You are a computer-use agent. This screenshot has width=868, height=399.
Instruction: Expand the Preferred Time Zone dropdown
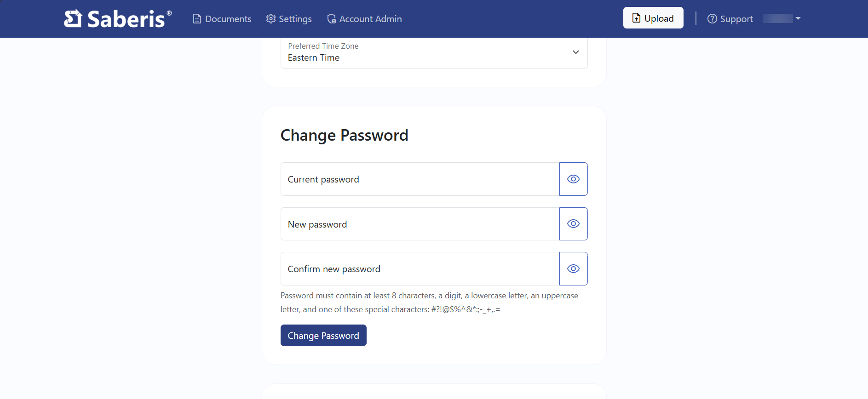(x=575, y=52)
